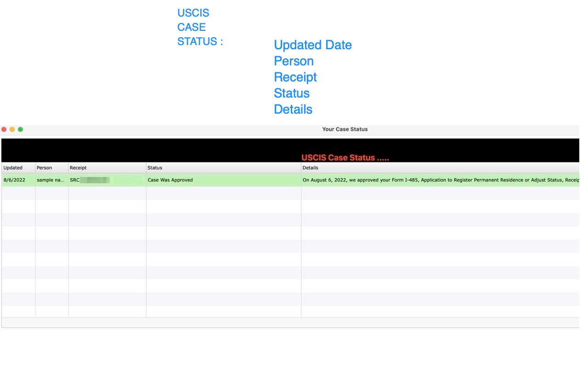Click the green zoom traffic-light button
Image resolution: width=588 pixels, height=368 pixels.
pos(20,129)
